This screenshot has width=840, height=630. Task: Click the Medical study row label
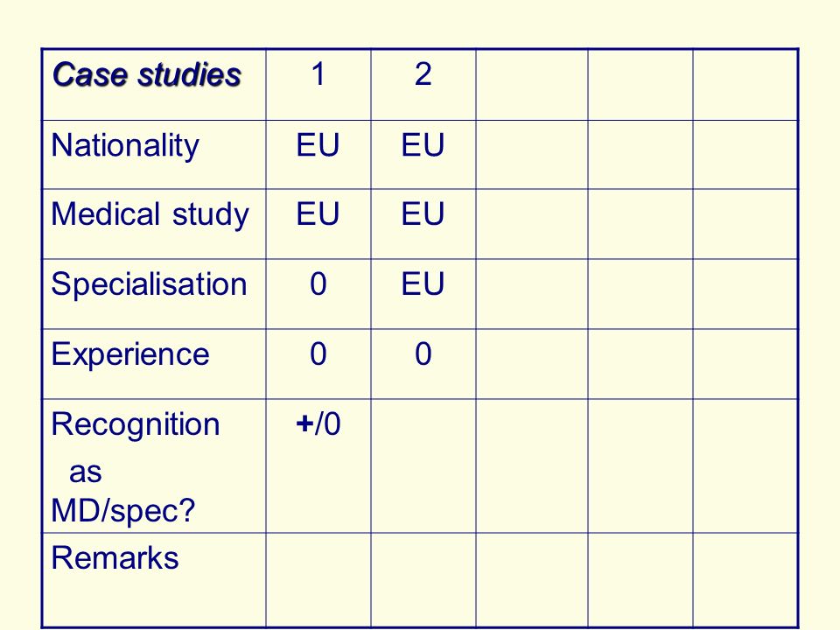pos(154,224)
